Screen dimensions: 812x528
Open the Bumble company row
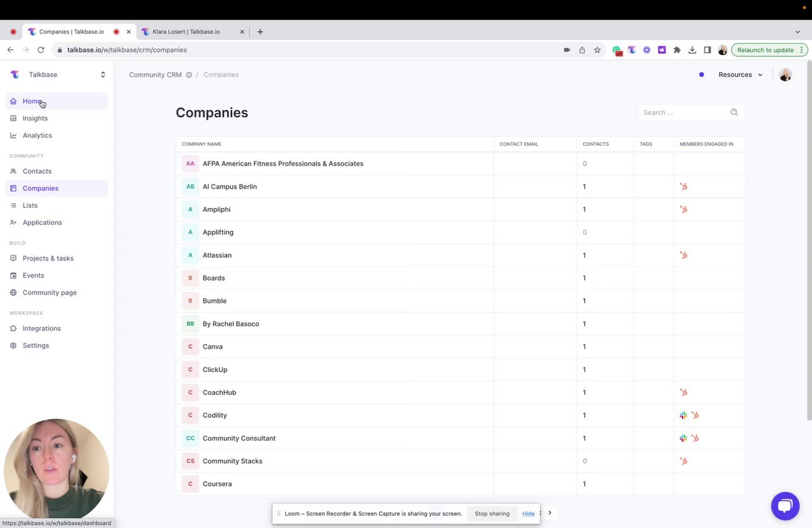click(x=460, y=301)
